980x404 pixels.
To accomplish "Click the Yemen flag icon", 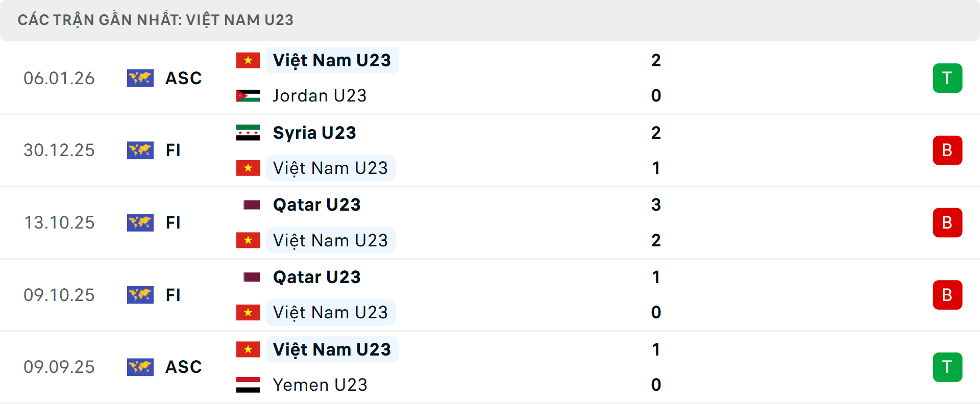I will pos(249,385).
